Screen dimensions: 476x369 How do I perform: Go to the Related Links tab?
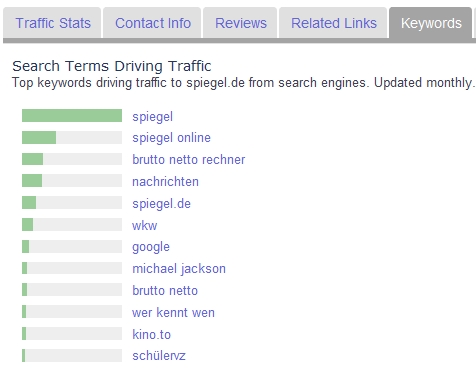pyautogui.click(x=333, y=23)
